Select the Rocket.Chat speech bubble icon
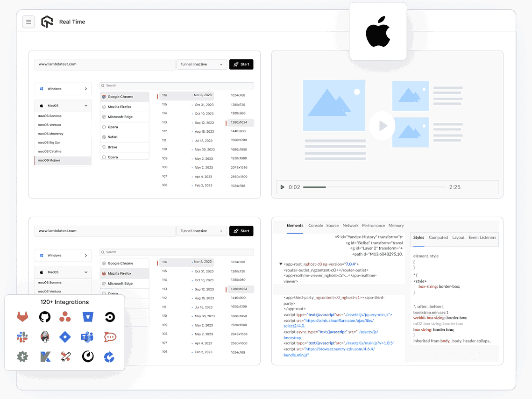The width and height of the screenshot is (532, 399). pyautogui.click(x=110, y=337)
